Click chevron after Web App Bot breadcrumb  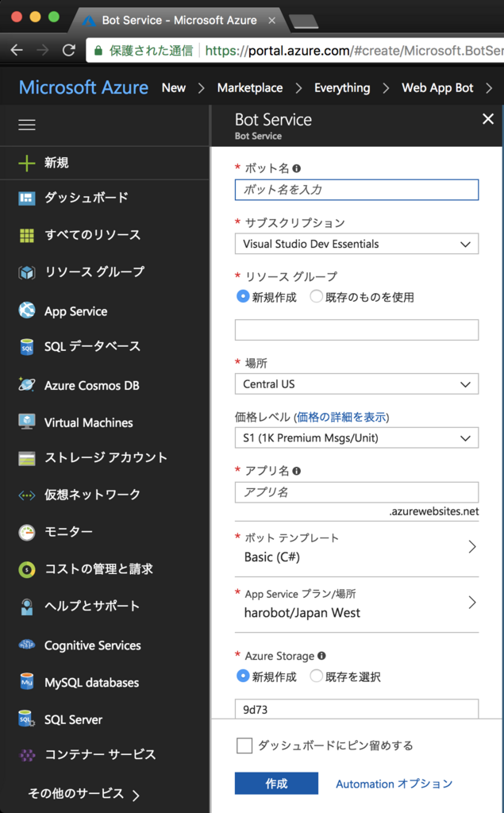point(489,88)
